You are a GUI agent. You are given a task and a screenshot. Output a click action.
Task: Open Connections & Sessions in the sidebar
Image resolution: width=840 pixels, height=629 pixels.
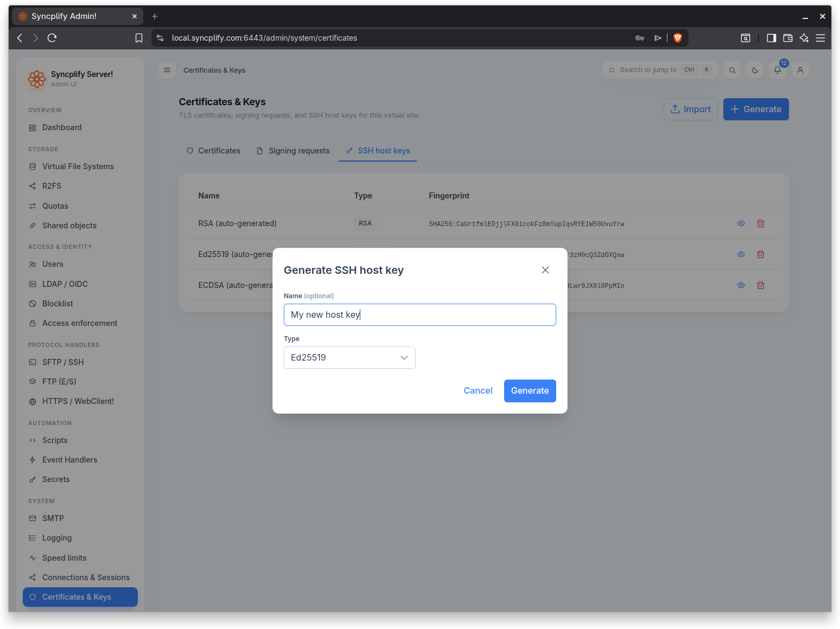(x=80, y=577)
